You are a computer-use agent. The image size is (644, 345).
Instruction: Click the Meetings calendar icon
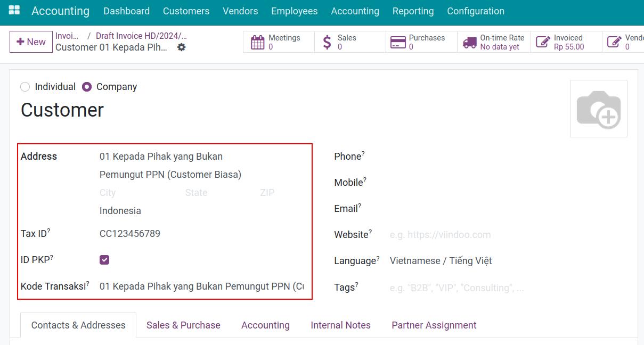coord(258,42)
